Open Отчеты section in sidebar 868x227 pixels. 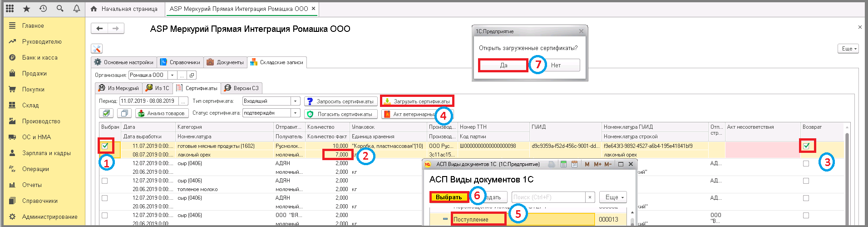(x=32, y=185)
